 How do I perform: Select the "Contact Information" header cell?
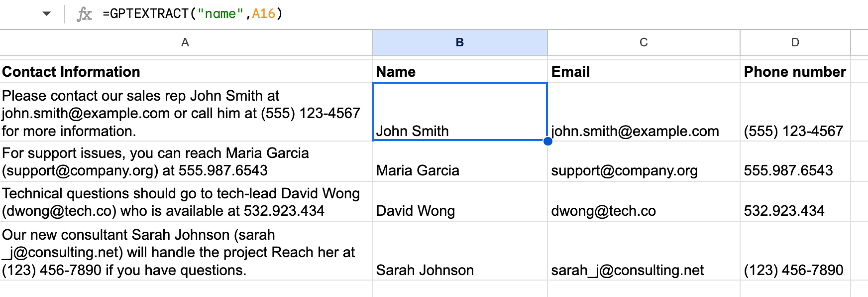click(x=185, y=72)
